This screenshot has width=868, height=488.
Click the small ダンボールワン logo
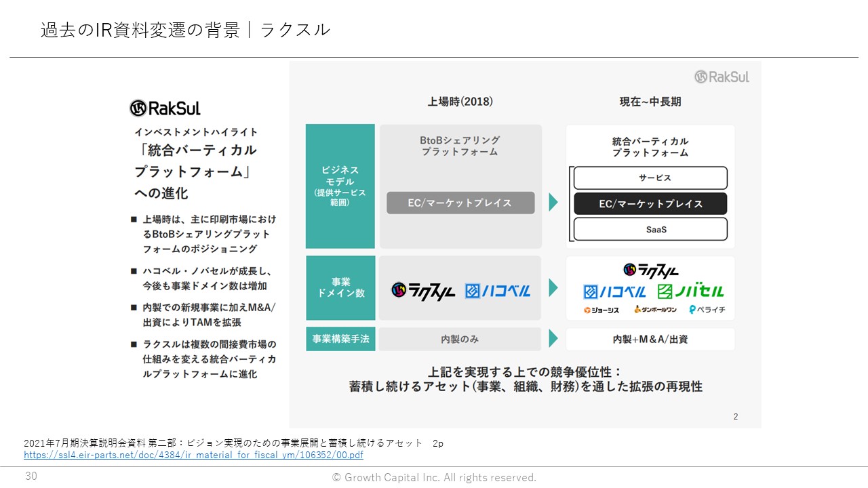(x=654, y=310)
